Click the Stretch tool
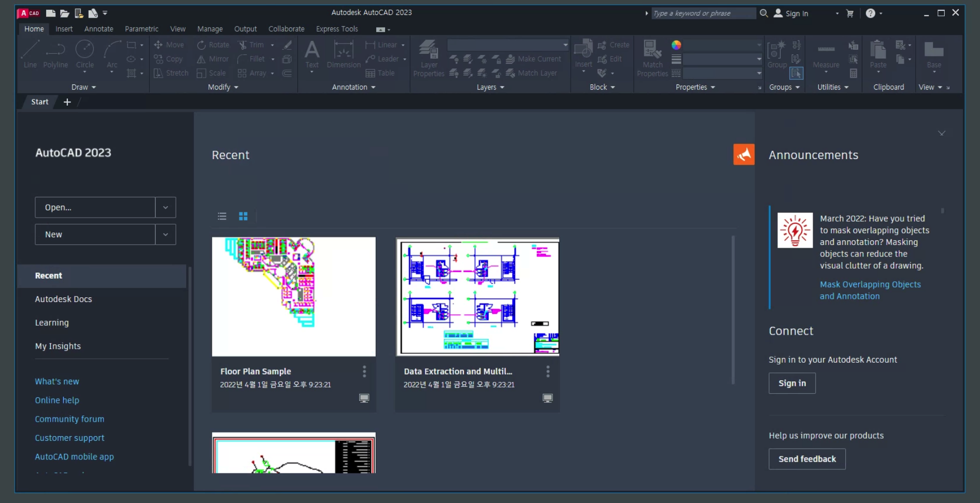The height and width of the screenshot is (503, 980). pos(171,73)
